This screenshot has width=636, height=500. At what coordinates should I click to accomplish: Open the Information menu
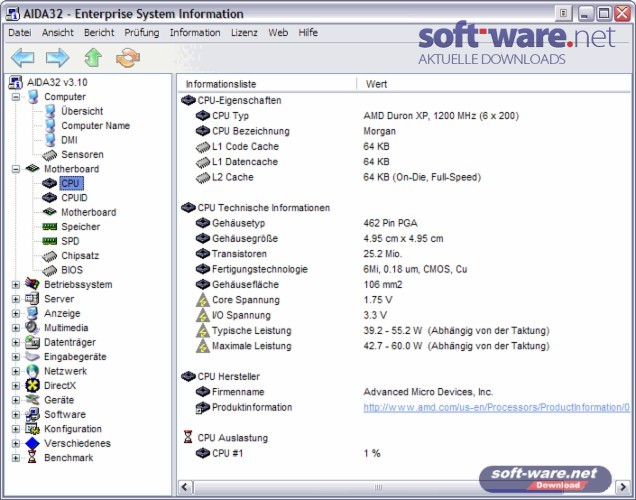pos(195,32)
